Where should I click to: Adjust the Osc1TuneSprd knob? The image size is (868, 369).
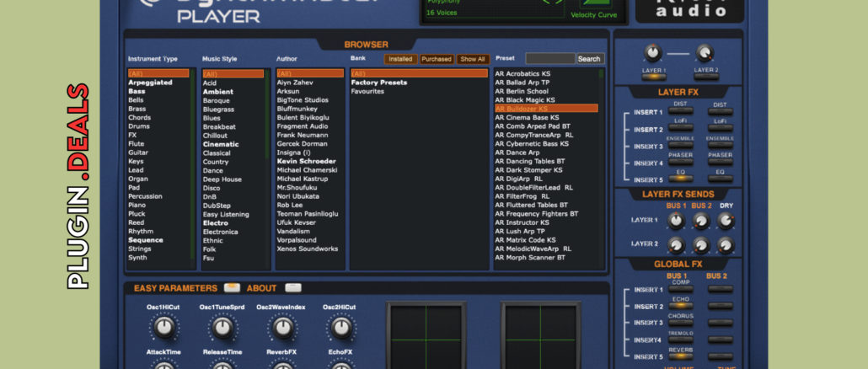tap(222, 328)
